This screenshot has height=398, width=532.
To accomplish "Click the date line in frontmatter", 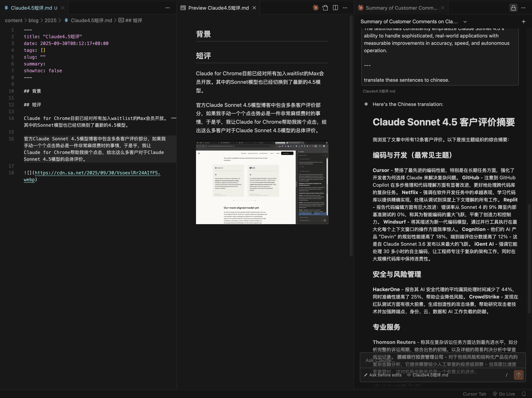I will tap(66, 43).
